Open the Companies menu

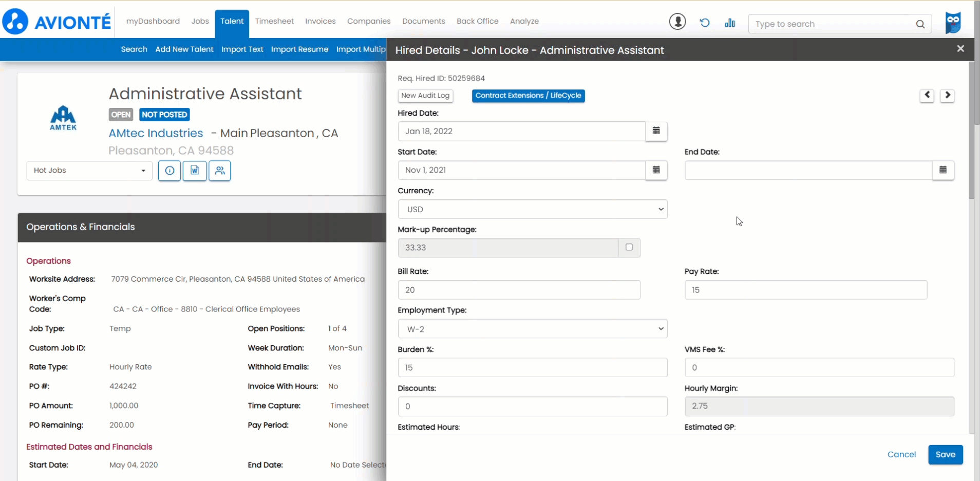[x=369, y=21]
